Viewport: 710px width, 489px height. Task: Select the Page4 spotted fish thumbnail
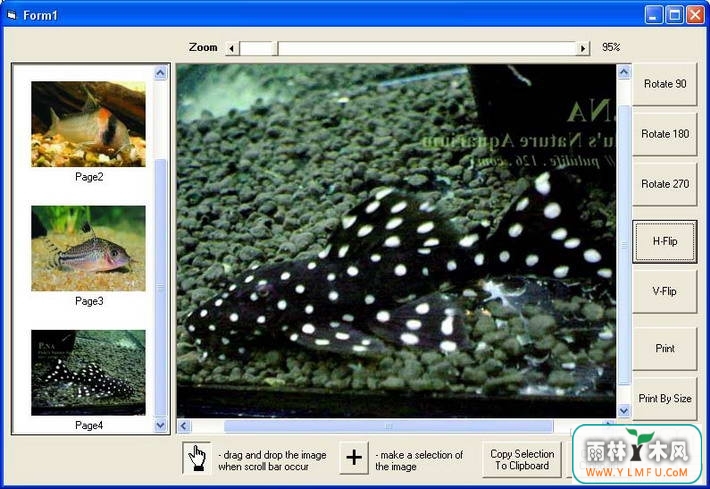coord(88,372)
